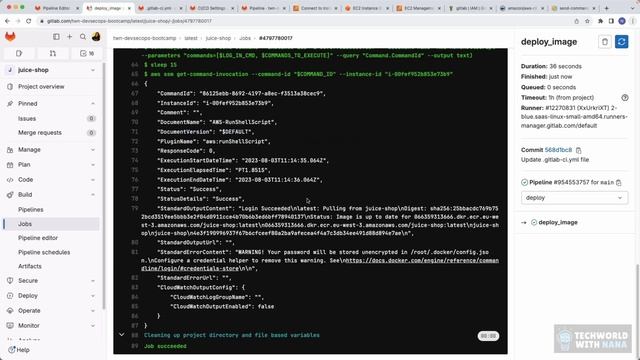Open the merge requests shortcut icon

click(x=53, y=53)
